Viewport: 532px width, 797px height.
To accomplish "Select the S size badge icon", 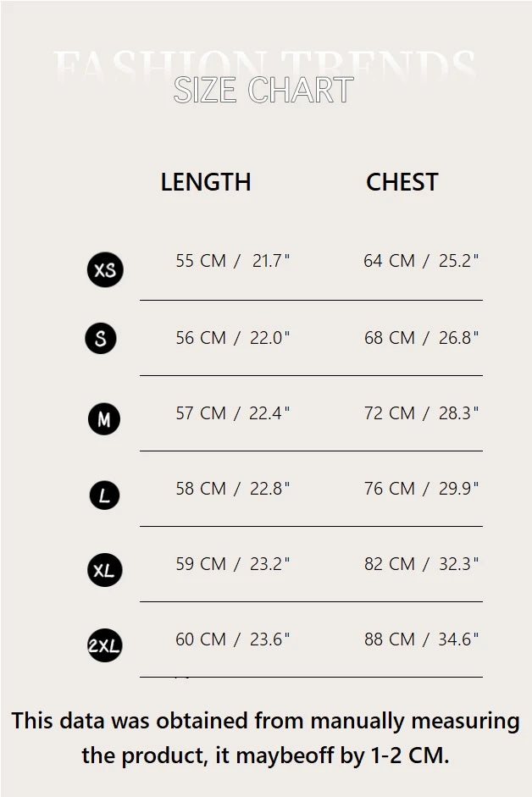I will pos(101,339).
